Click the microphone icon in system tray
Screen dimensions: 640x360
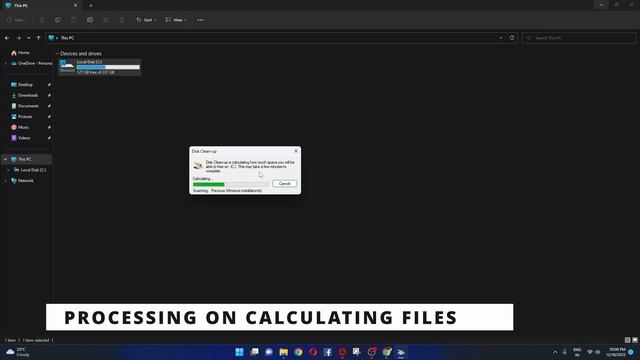coord(564,352)
